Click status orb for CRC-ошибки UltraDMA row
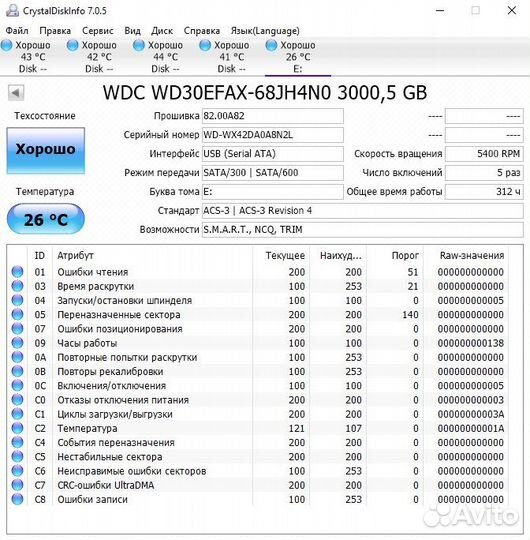This screenshot has width=530, height=540. 17,485
